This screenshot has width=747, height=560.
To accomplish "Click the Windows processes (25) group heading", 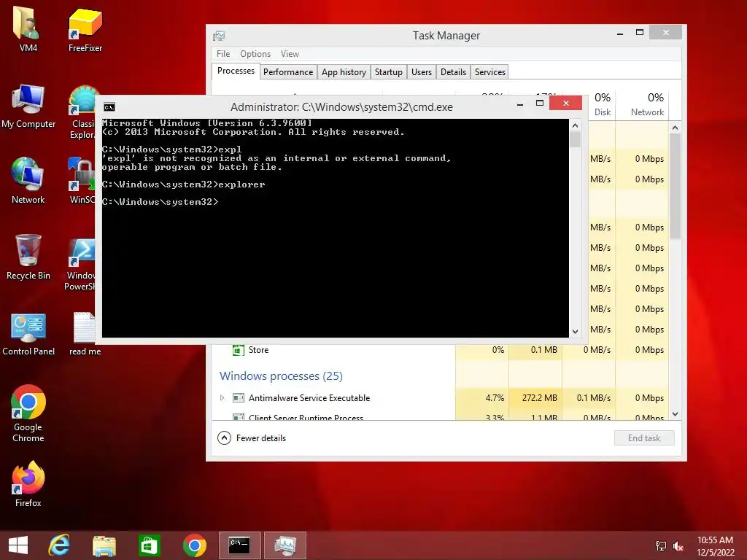I will [281, 376].
